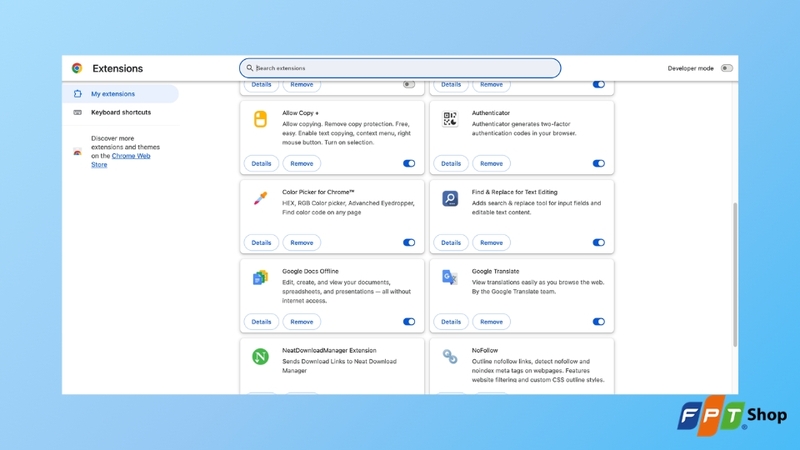Disable Color Picker for Chrome toggle
Viewport: 800px width, 450px height.
(x=409, y=242)
